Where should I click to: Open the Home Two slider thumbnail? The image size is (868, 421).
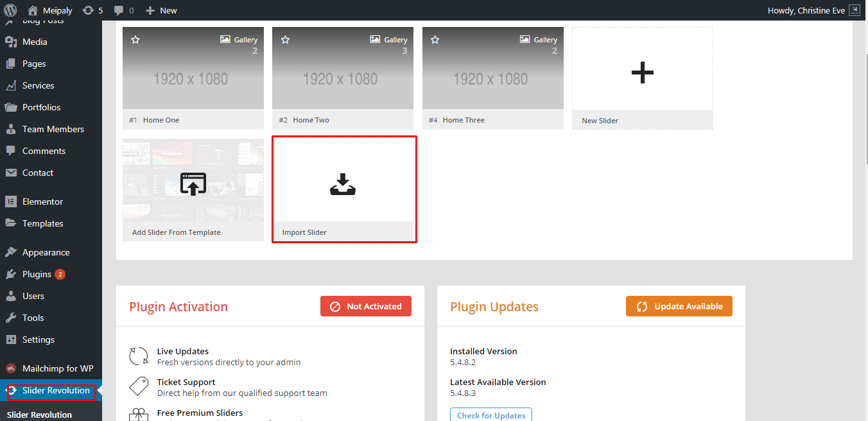tap(343, 68)
